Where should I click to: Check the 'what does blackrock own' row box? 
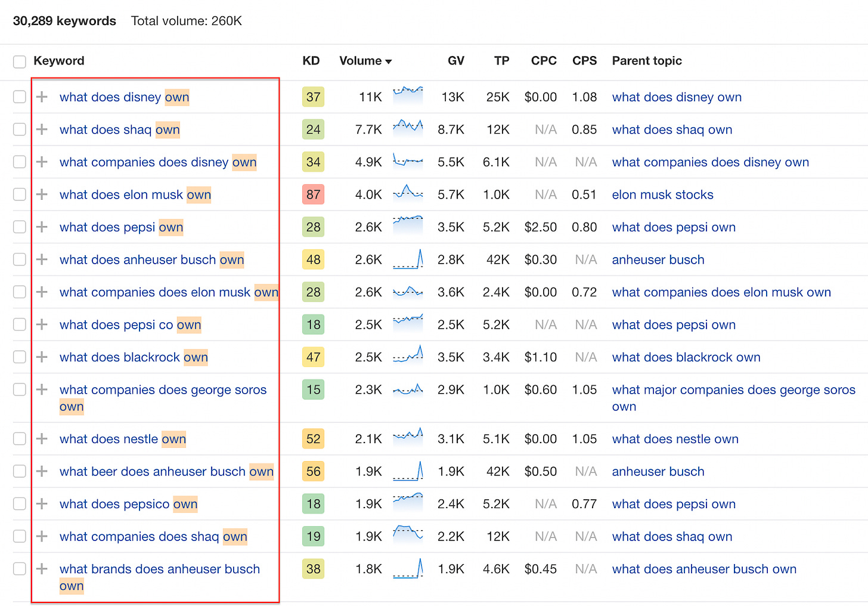point(20,357)
